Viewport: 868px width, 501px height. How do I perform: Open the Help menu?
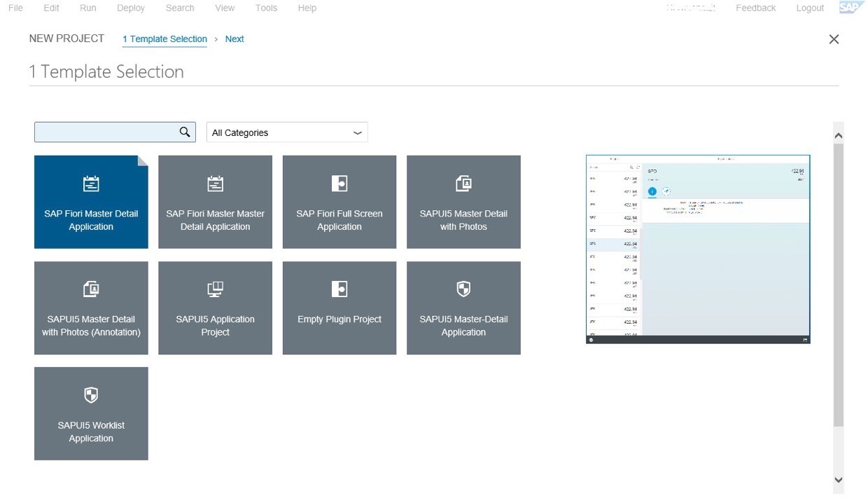point(307,8)
